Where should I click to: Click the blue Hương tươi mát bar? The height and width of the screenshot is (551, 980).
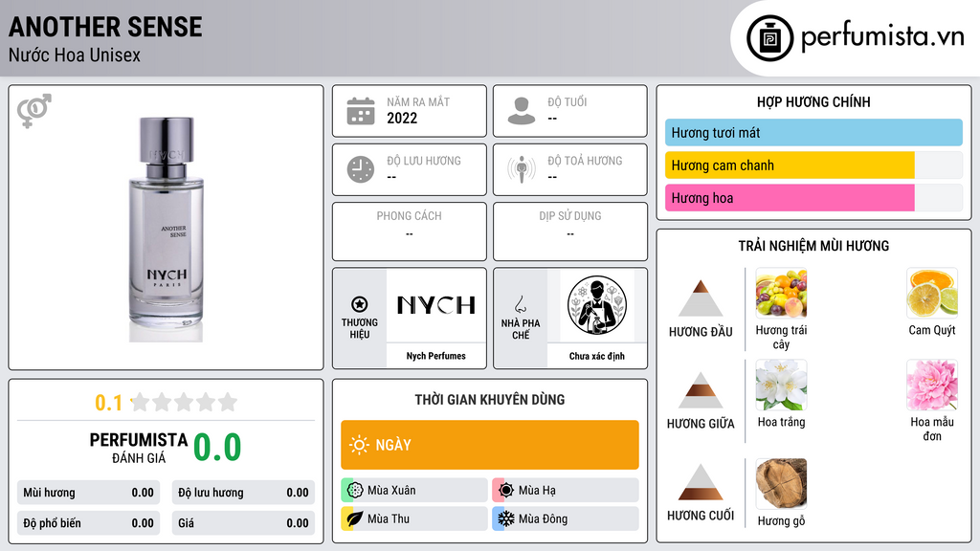tap(813, 132)
